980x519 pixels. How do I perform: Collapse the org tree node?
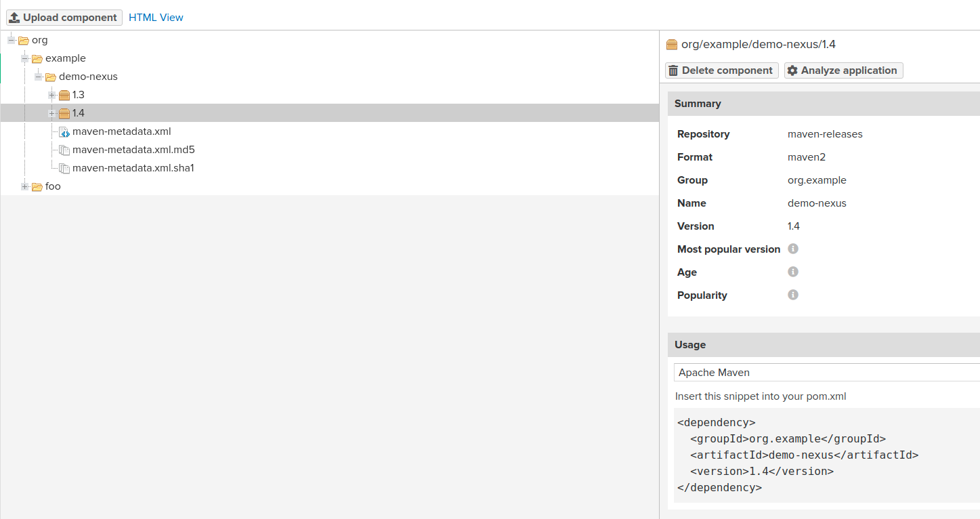tap(12, 40)
